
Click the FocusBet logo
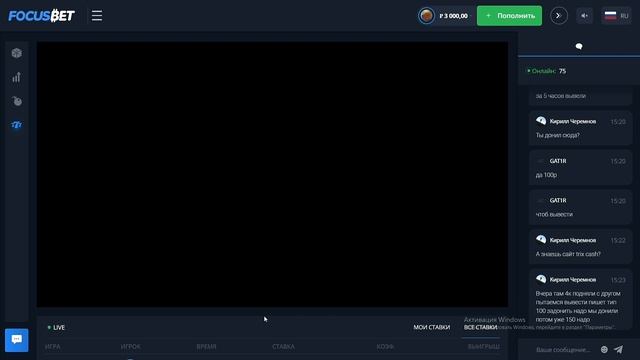click(x=42, y=16)
